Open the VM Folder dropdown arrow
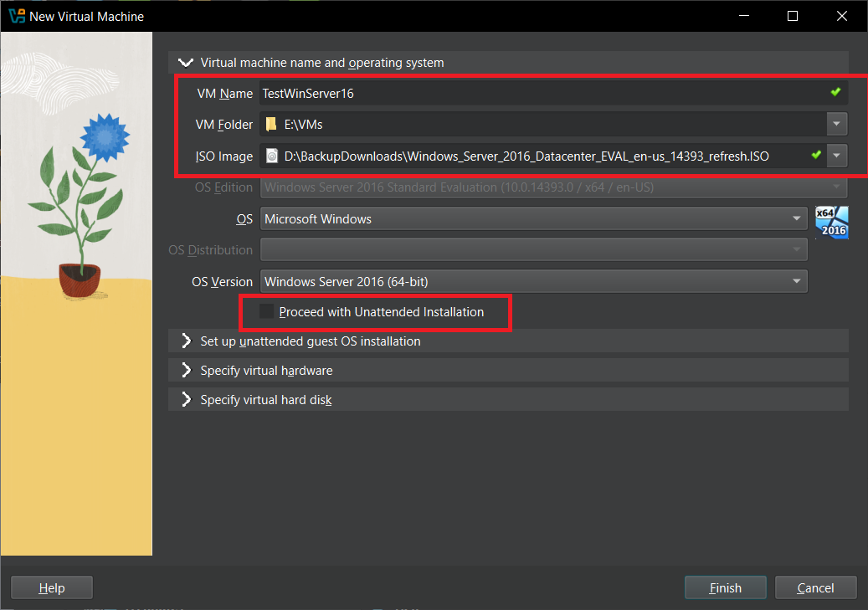The image size is (868, 610). point(837,124)
